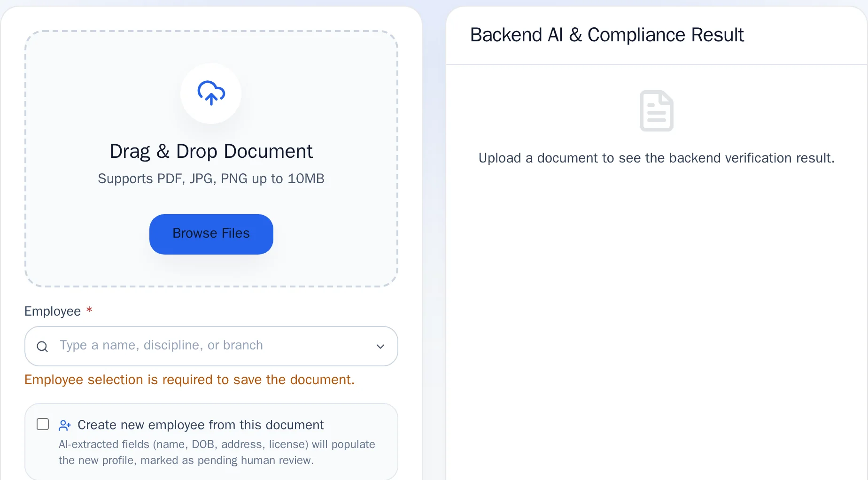Image resolution: width=868 pixels, height=480 pixels.
Task: Click the add-user icon beside Create new employee
Action: 65,426
